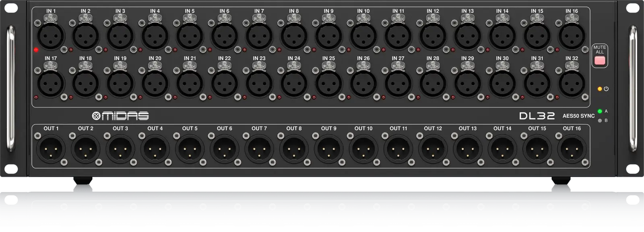Click the left chrome rack handle
The image size is (644, 232).
(x=11, y=89)
